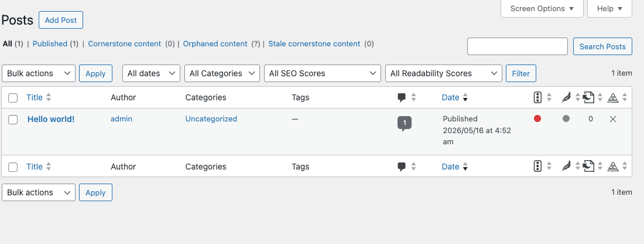The image size is (644, 244).
Task: Open the All Readability Scores dropdown
Action: (x=444, y=73)
